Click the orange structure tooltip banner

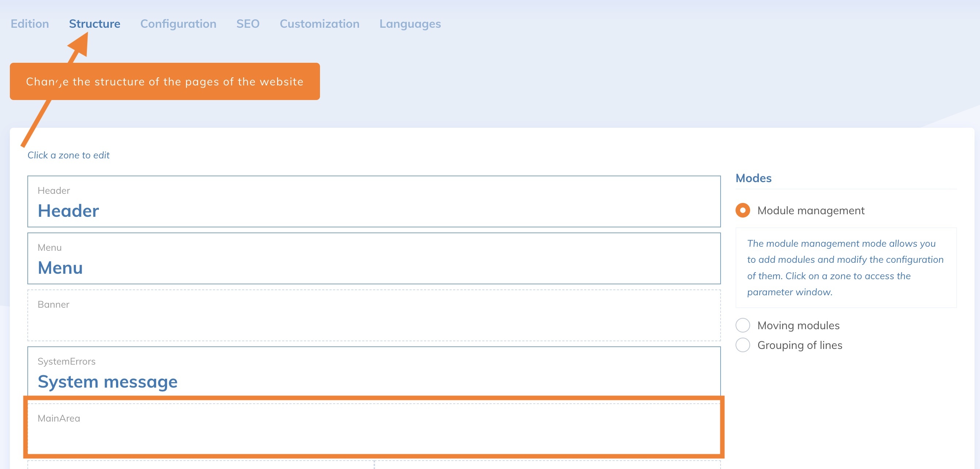point(164,81)
